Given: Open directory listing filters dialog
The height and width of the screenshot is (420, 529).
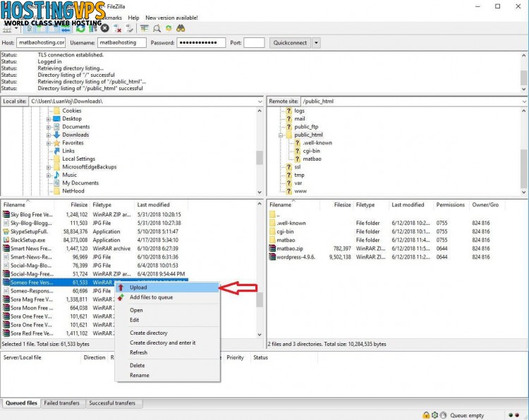Looking at the screenshot, I should (145, 29).
